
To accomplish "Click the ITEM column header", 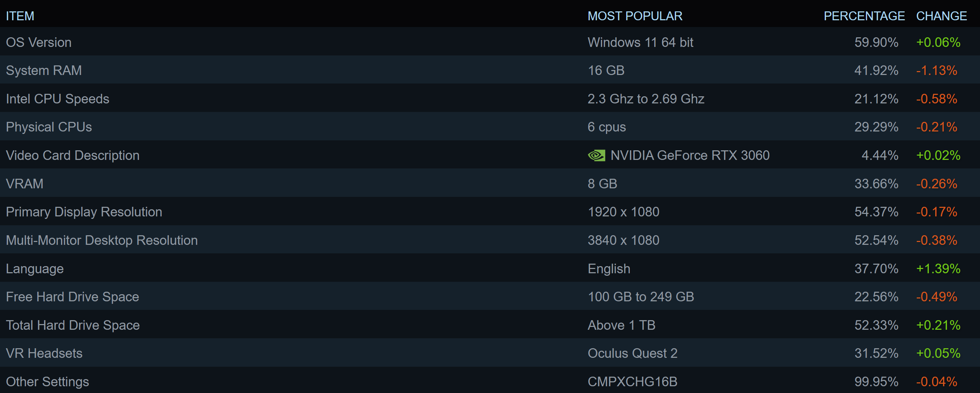I will click(20, 16).
